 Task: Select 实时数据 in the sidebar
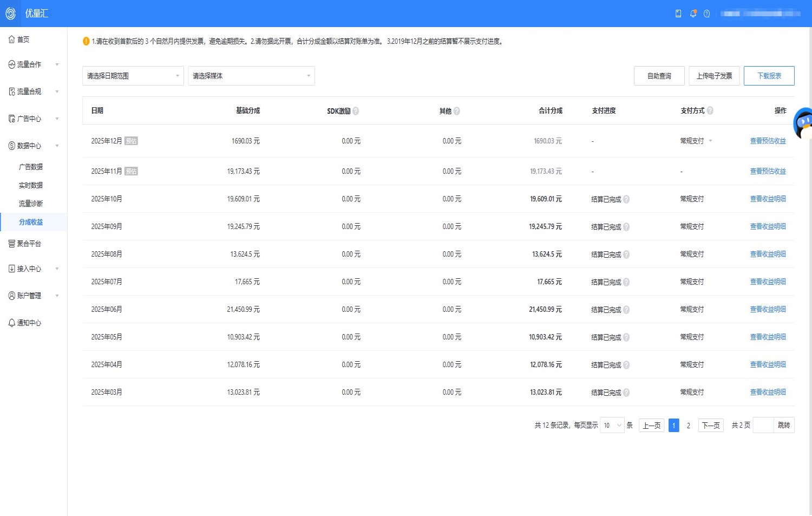pyautogui.click(x=31, y=185)
